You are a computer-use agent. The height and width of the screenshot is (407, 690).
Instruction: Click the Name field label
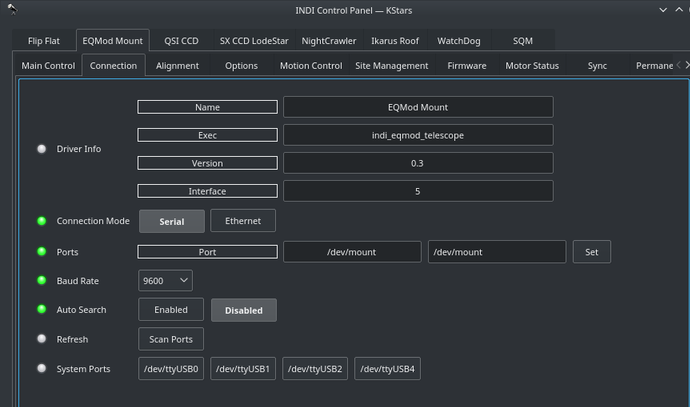coord(207,107)
